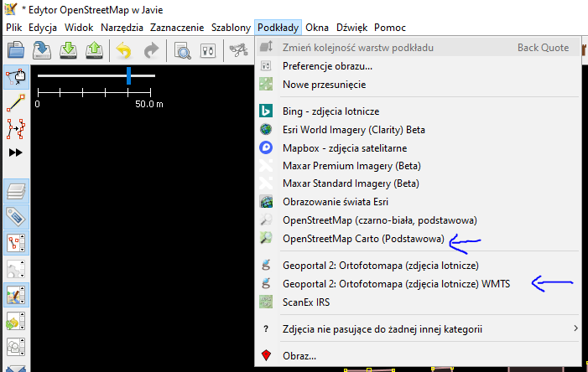Click the Redo grey arrow icon
The height and width of the screenshot is (372, 588).
(151, 50)
